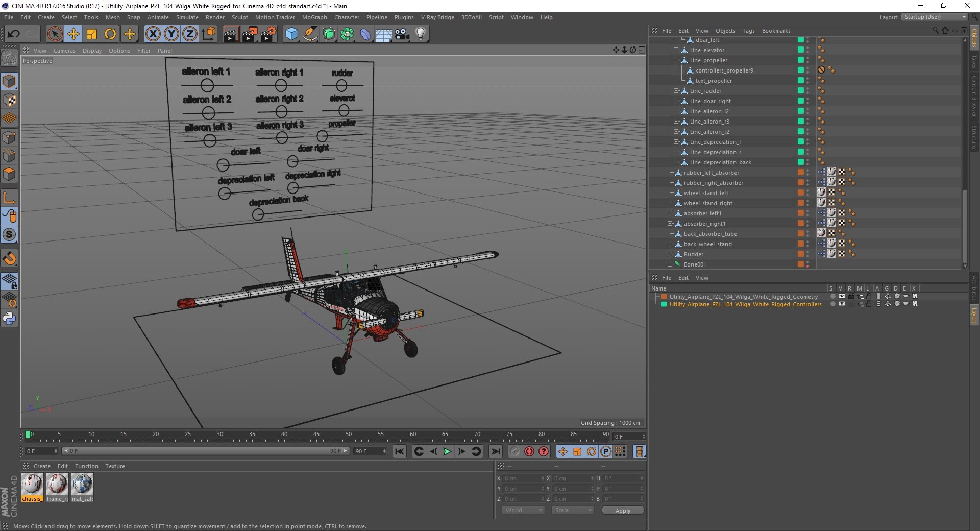Switch to Texture mode in left toolbar

(x=9, y=100)
